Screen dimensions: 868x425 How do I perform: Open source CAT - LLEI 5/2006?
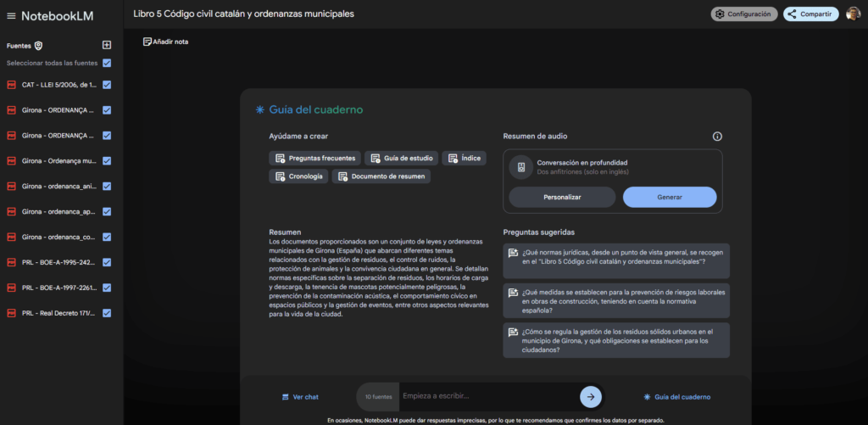tap(59, 85)
